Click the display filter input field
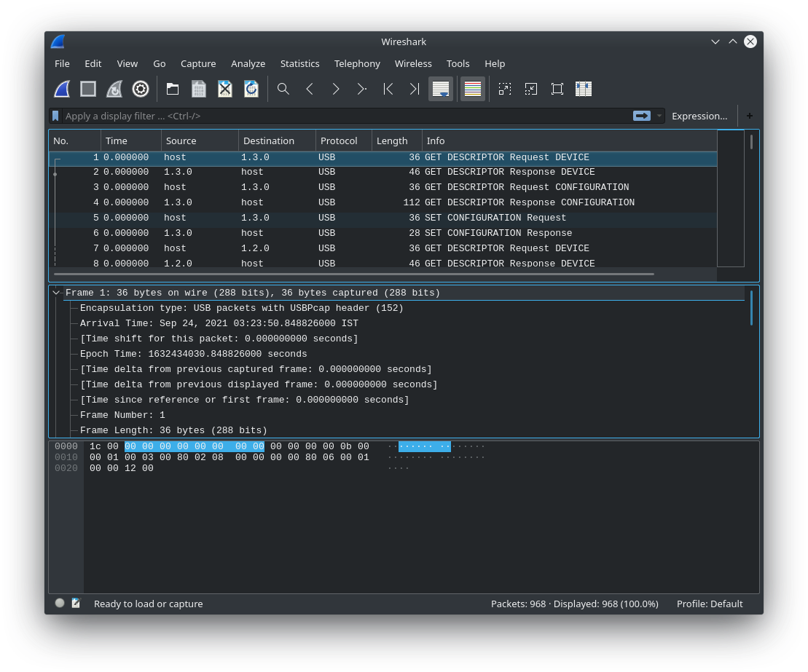The width and height of the screenshot is (808, 672). [346, 116]
